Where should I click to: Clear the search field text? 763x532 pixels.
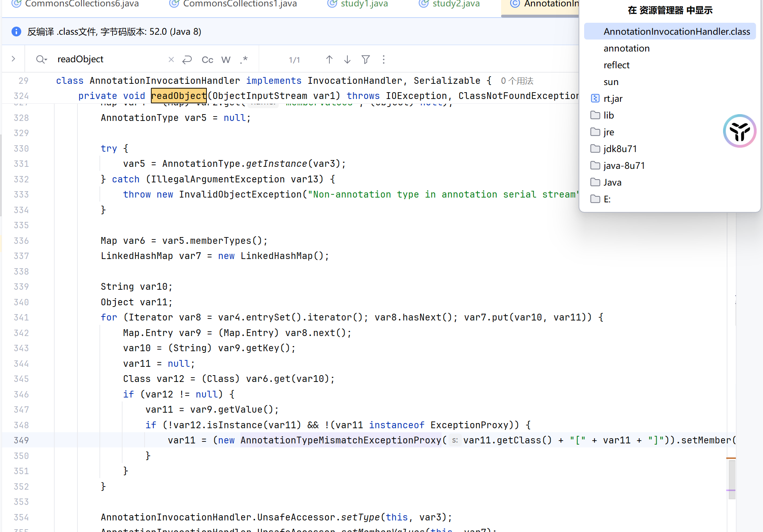click(171, 59)
